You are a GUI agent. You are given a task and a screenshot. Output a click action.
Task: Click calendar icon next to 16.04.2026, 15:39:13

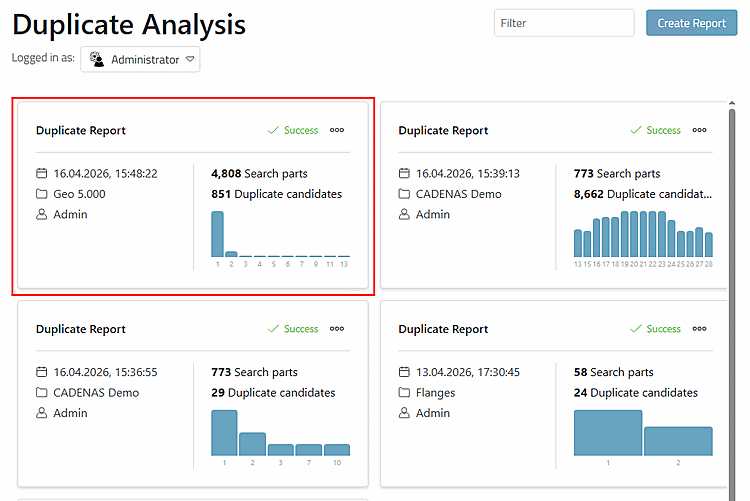(404, 173)
